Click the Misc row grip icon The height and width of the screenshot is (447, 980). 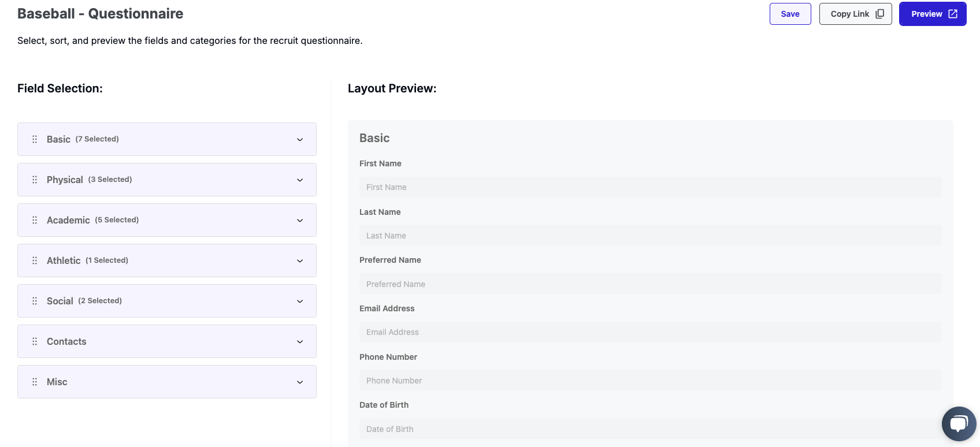click(35, 382)
